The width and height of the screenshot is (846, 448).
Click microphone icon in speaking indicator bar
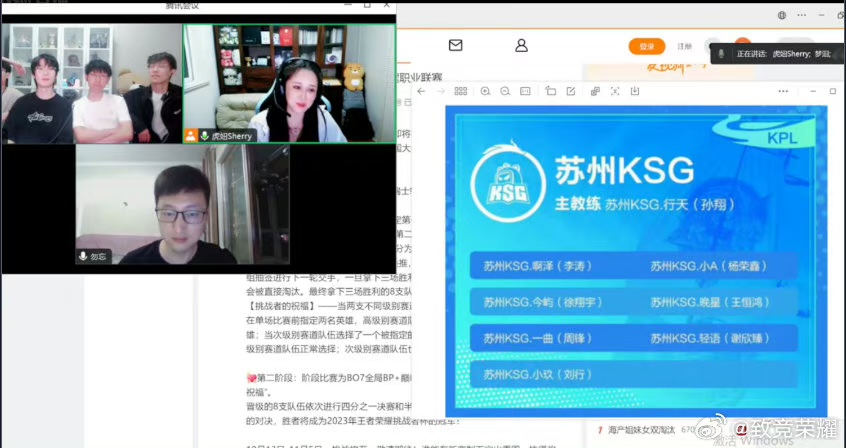coord(721,54)
